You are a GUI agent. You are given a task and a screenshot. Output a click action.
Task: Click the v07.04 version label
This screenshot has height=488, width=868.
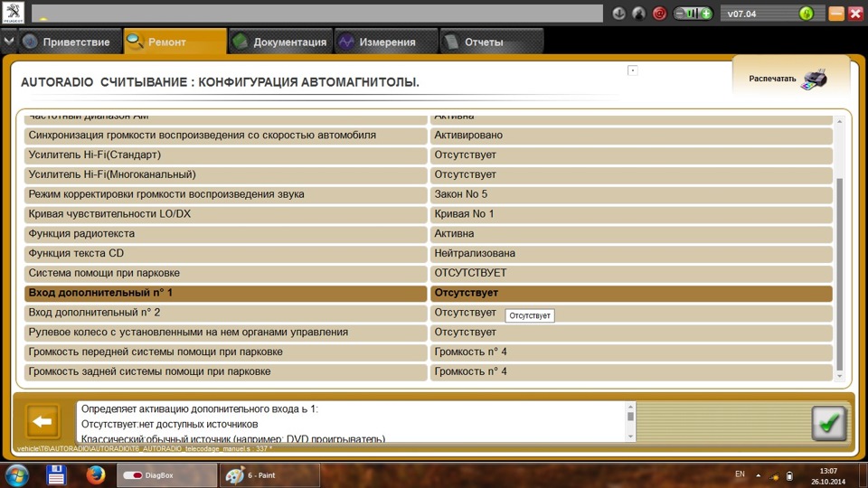pos(741,14)
